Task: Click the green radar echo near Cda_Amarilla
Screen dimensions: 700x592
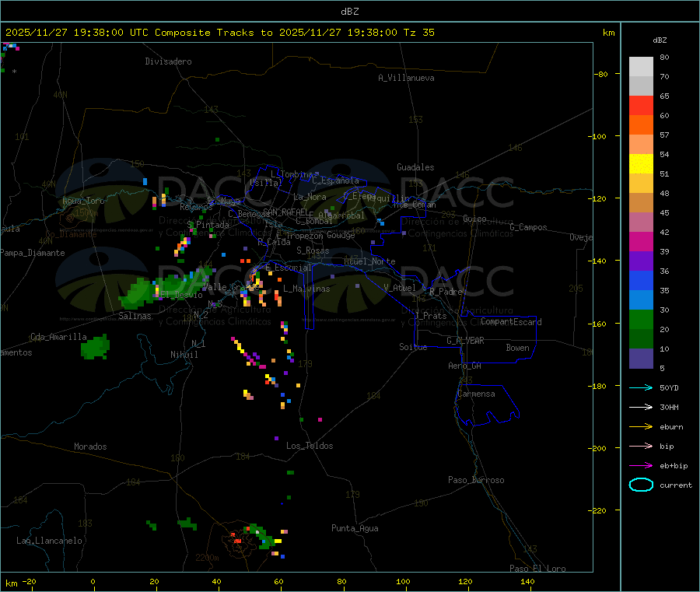Action: (95, 347)
